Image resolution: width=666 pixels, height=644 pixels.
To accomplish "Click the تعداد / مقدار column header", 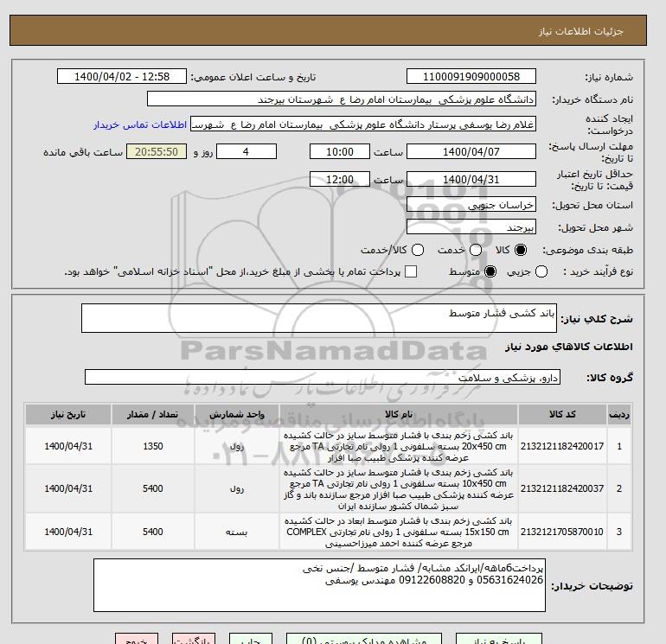I will coord(153,414).
